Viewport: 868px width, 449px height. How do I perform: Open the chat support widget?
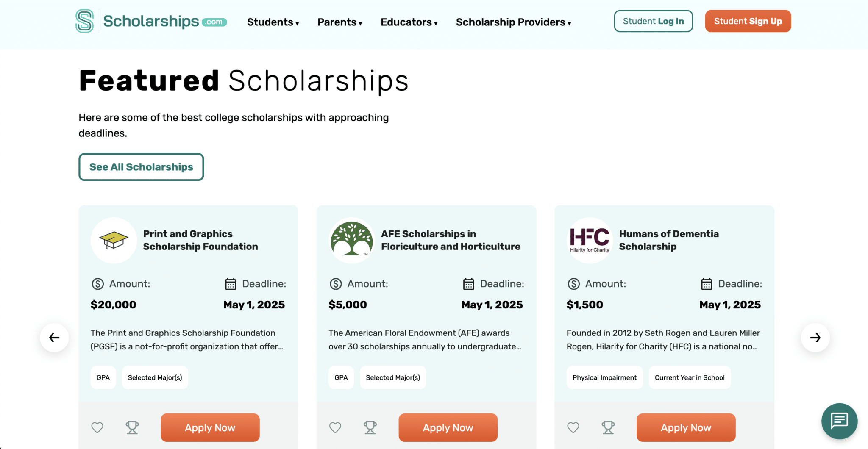839,421
